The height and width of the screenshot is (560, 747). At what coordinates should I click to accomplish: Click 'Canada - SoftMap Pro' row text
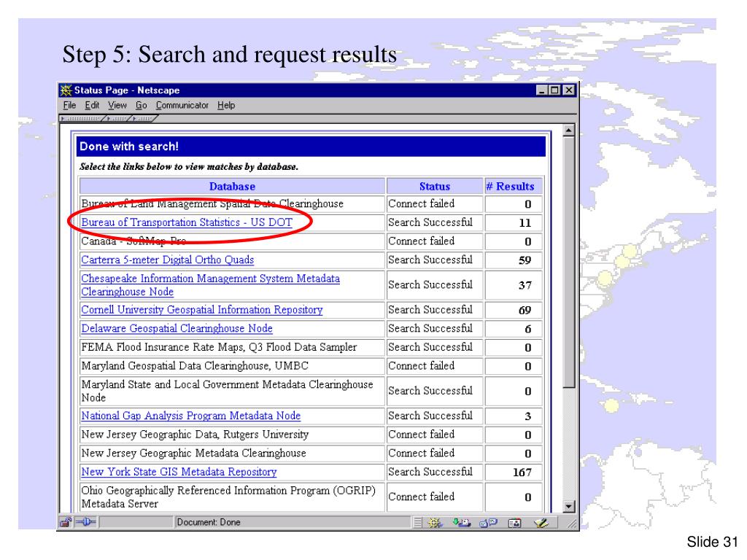coord(133,241)
